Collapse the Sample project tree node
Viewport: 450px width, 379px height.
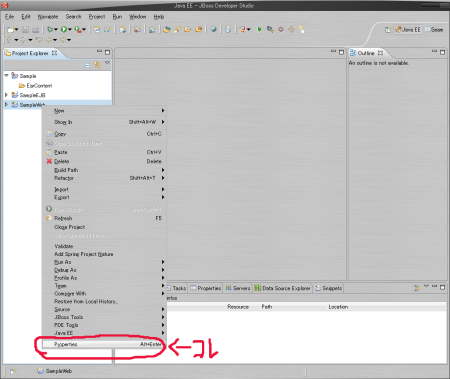tap(6, 76)
